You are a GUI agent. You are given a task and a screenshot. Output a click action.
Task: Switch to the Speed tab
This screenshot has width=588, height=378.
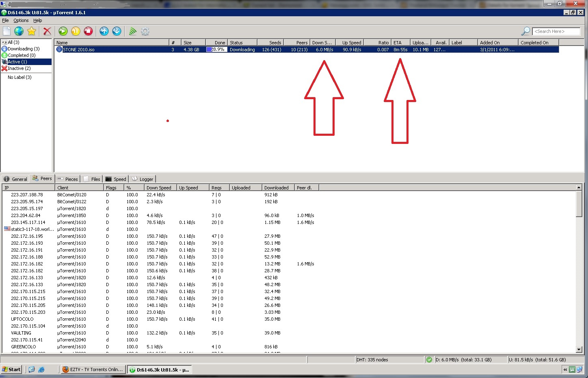coord(116,179)
